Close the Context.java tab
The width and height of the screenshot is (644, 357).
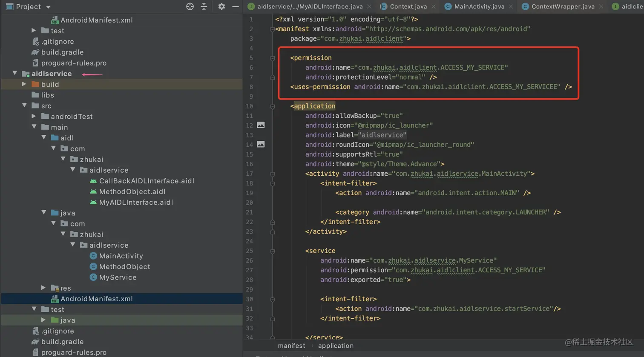[x=433, y=6]
